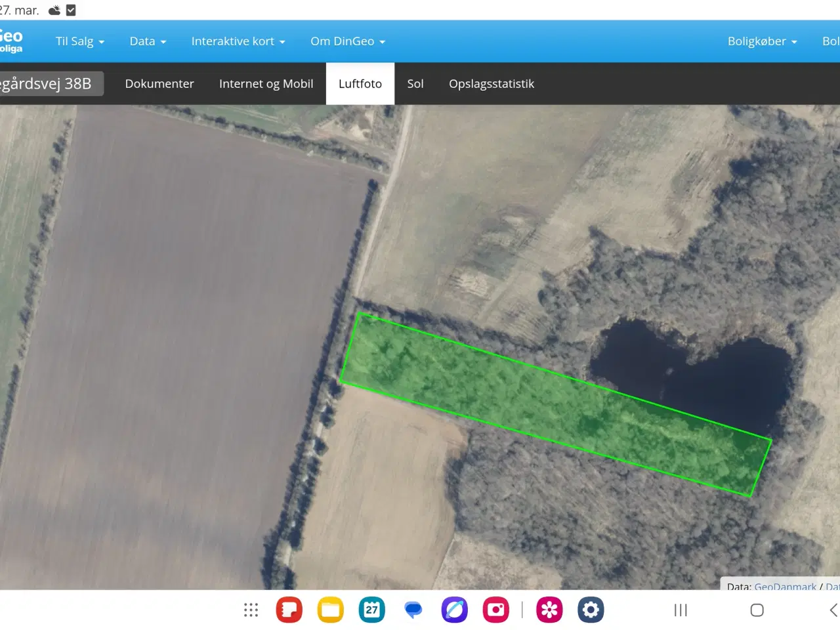The height and width of the screenshot is (630, 840).
Task: Follow the GeoDanmark data link
Action: click(785, 586)
